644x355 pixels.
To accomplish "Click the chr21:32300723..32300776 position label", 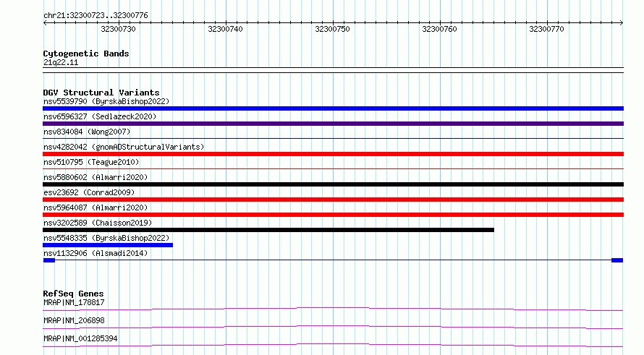I will click(96, 15).
